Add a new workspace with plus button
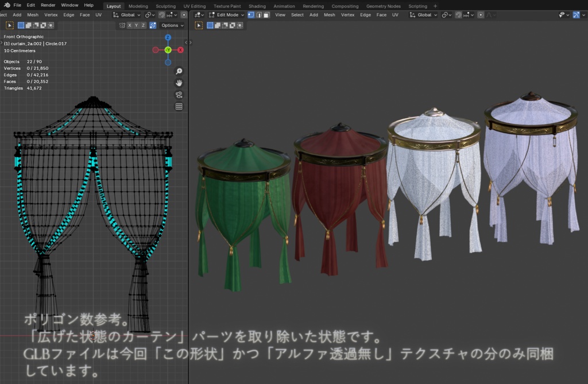The height and width of the screenshot is (384, 588). point(435,6)
